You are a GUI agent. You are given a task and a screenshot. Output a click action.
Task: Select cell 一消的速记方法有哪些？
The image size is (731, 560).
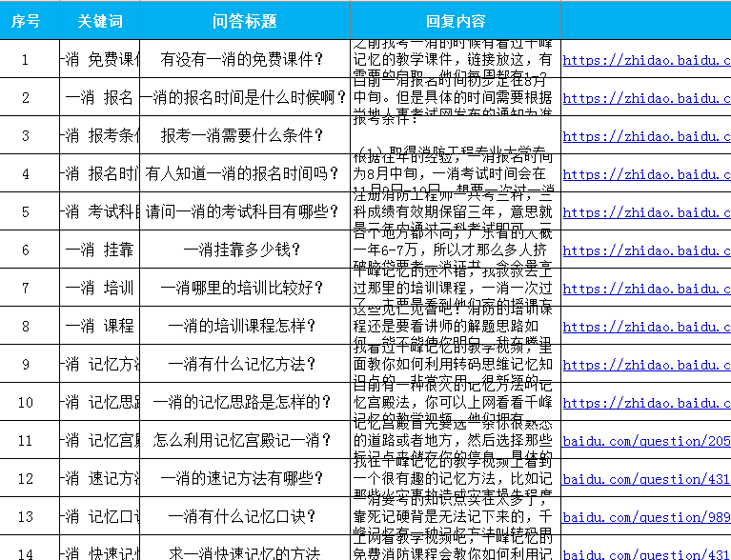coord(245,478)
